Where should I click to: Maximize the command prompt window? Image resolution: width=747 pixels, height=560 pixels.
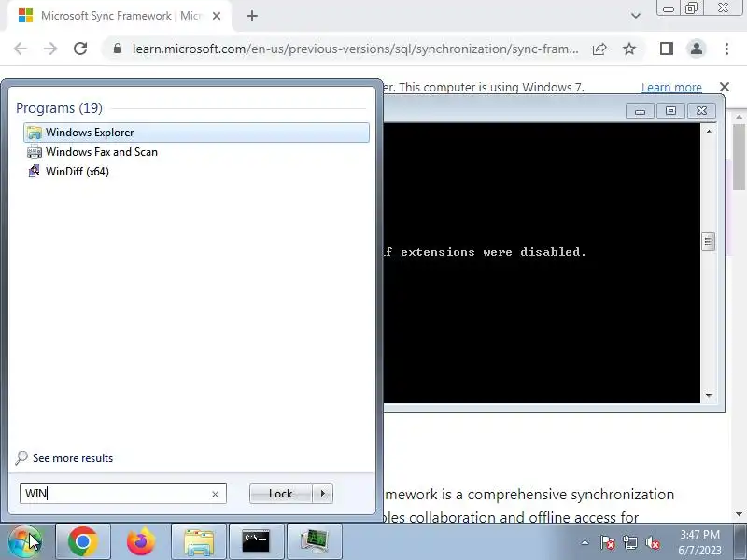coord(670,110)
